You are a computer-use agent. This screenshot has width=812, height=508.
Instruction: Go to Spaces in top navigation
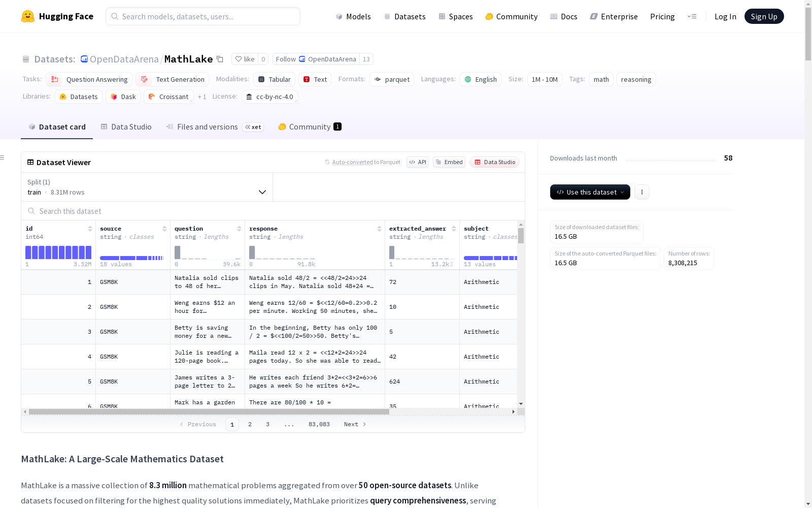[x=456, y=16]
